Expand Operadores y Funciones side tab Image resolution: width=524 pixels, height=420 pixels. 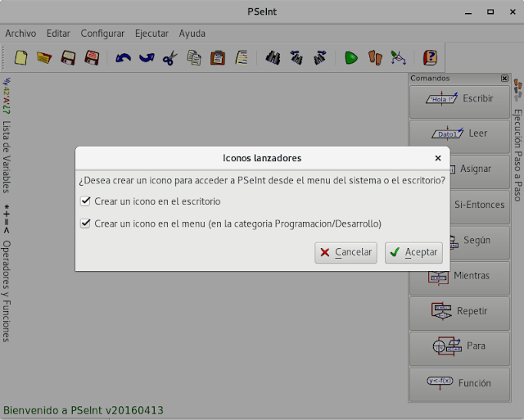point(7,273)
